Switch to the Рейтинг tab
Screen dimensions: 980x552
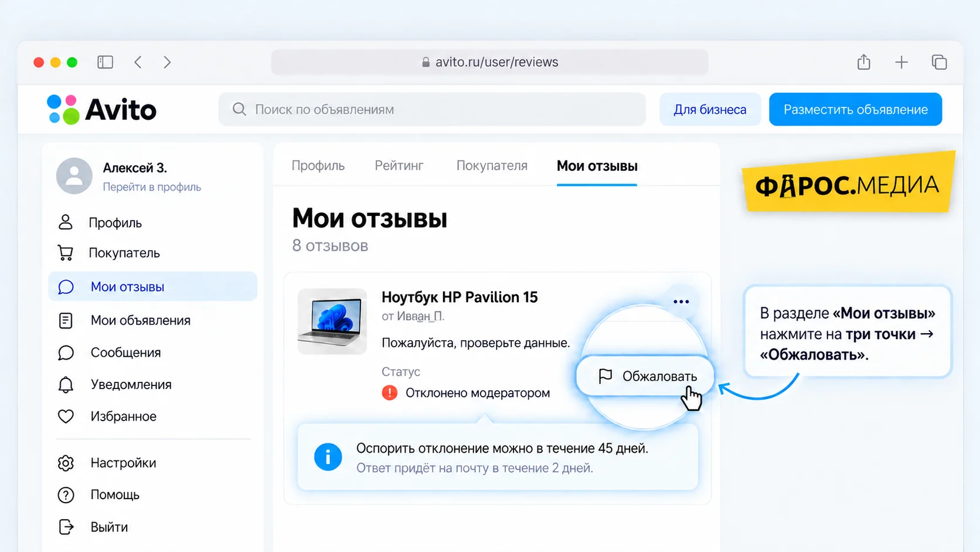399,166
